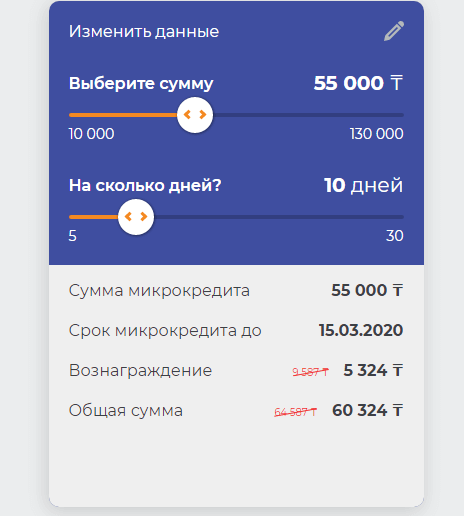Click the 10 000 minimum amount label

92,134
